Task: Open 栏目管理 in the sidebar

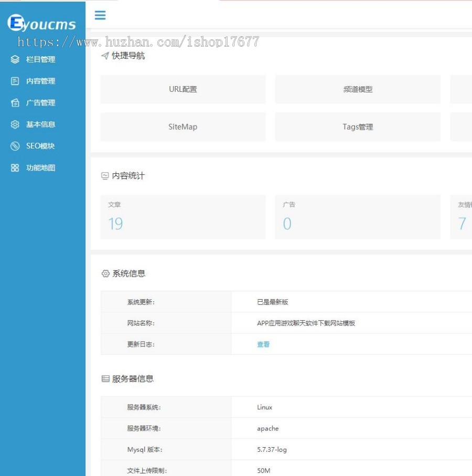Action: 41,59
